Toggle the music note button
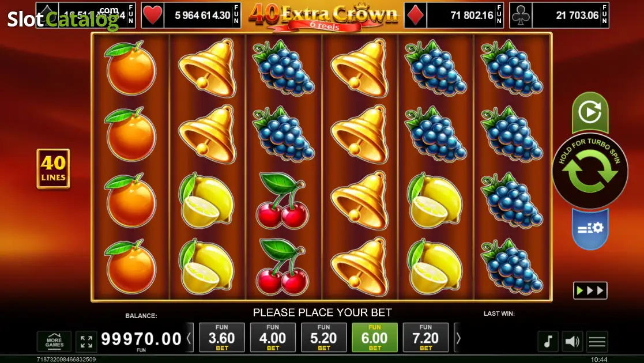 [548, 341]
